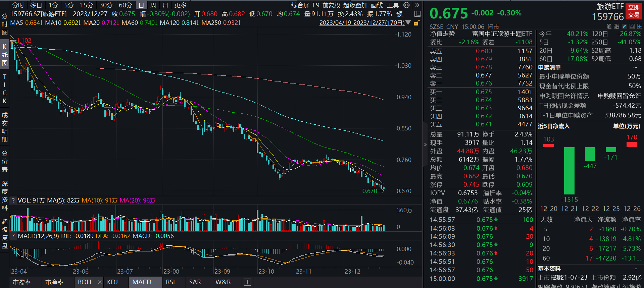Click the 12-21 net outflow bar
The height and width of the screenshot is (288, 644).
coord(569,171)
